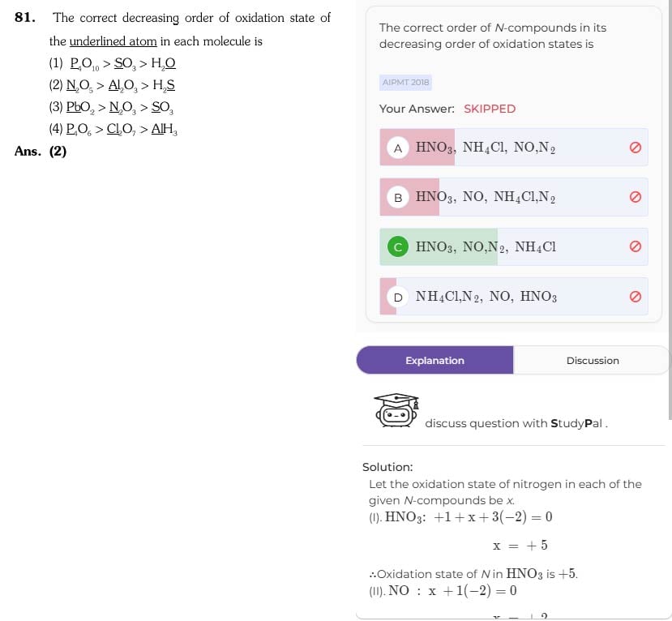672x621 pixels.
Task: Switch to the Discussion tab
Action: coord(593,361)
